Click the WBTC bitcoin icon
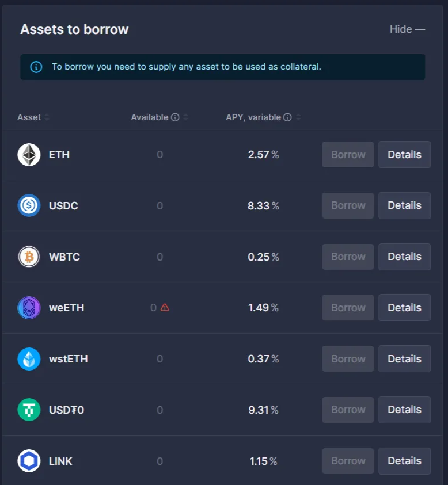Viewport: 448px width, 485px height. click(29, 257)
